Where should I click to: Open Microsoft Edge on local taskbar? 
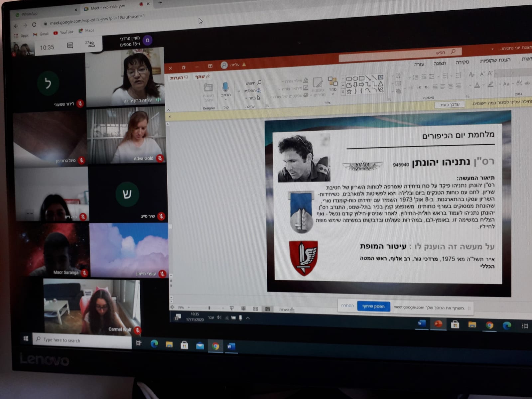point(154,344)
